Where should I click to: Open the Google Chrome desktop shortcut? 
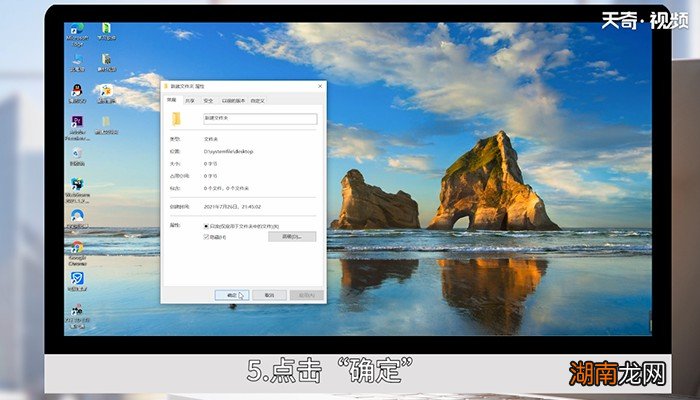tap(77, 247)
